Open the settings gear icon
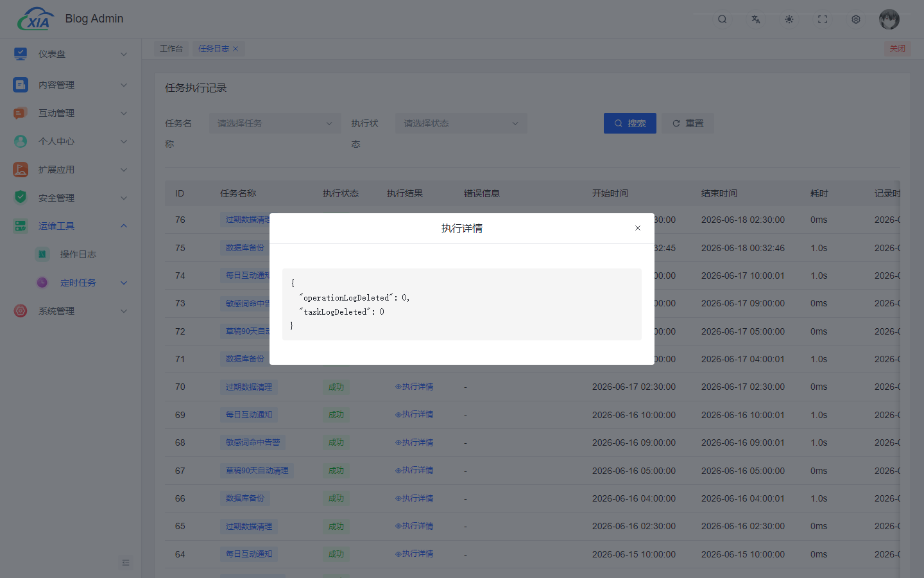The height and width of the screenshot is (578, 924). pyautogui.click(x=856, y=19)
